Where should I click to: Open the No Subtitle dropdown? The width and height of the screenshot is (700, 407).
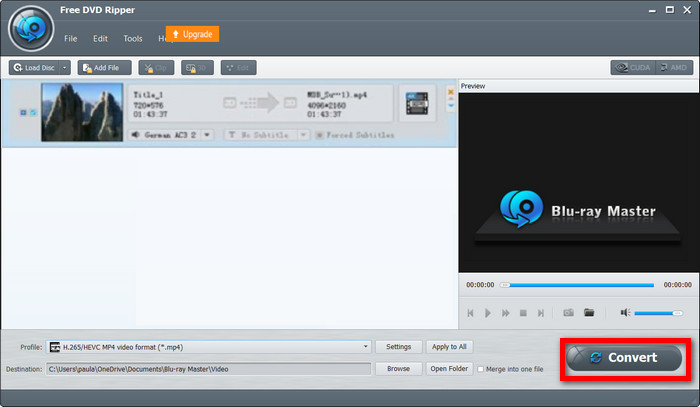pos(303,135)
